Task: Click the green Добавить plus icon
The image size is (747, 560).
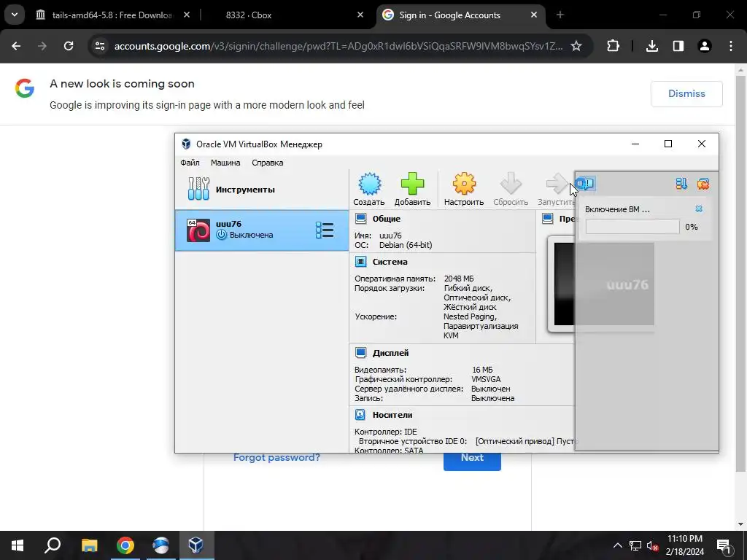Action: pos(412,184)
